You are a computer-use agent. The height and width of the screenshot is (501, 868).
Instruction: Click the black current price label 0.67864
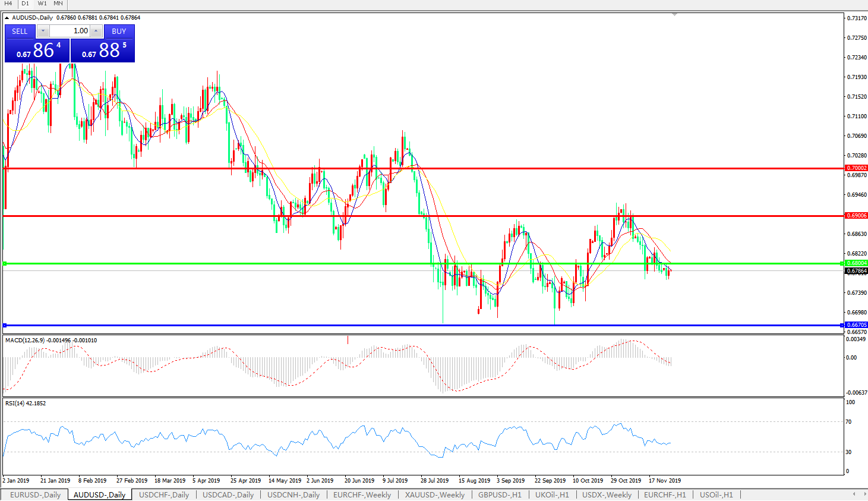click(856, 271)
